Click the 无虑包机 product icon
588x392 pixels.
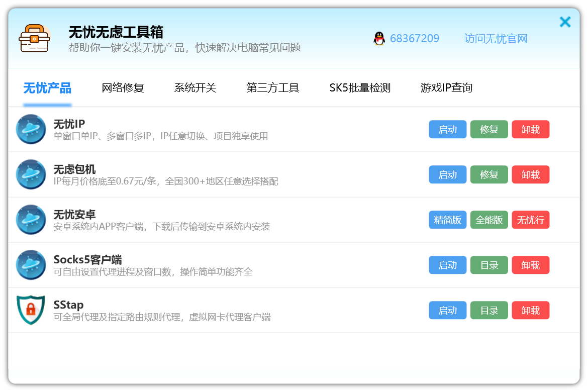pyautogui.click(x=31, y=174)
